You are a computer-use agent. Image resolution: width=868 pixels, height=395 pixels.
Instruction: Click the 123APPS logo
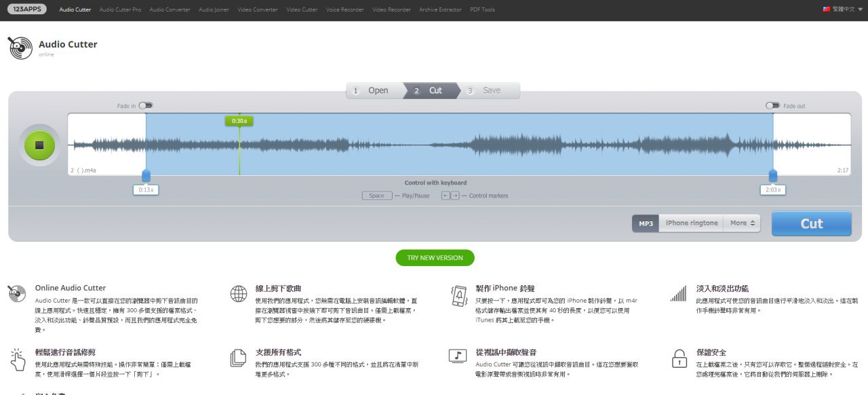[27, 10]
